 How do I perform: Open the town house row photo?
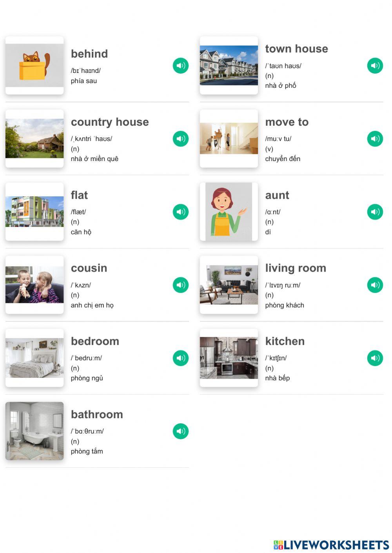[229, 65]
